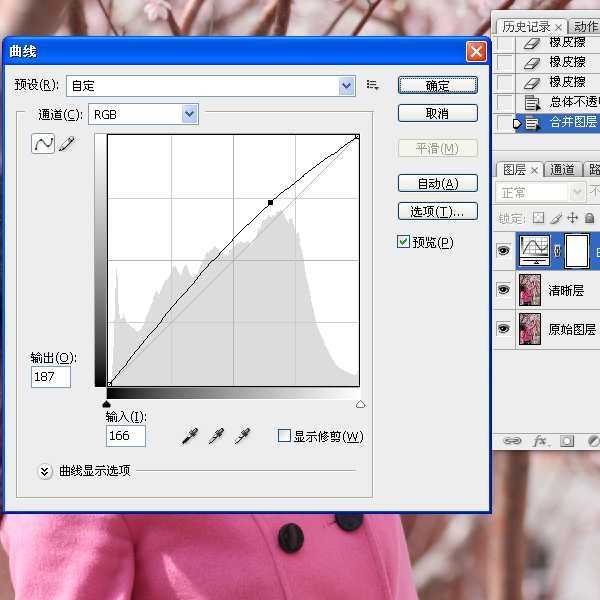Expand the 曲线显示选项 section
Viewport: 600px width, 600px height.
[x=45, y=471]
